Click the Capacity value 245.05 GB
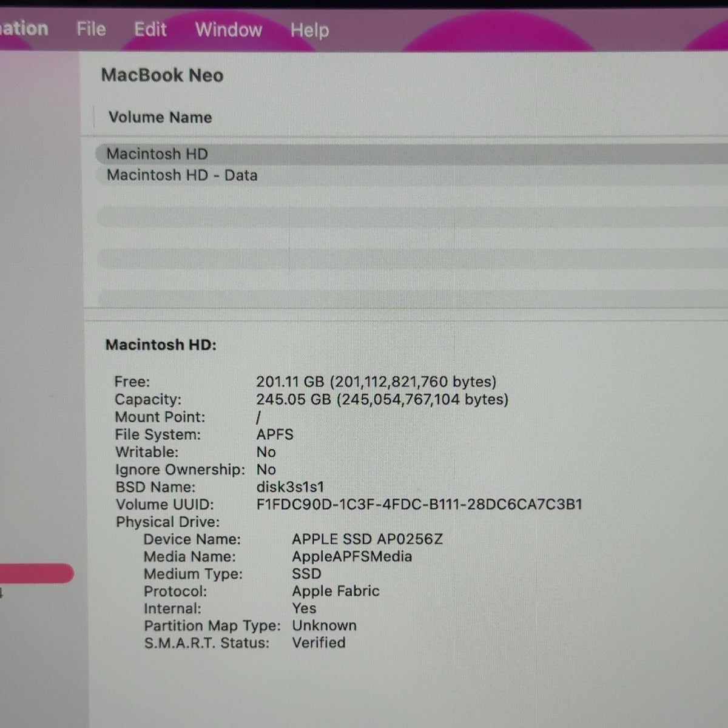728x728 pixels. click(x=382, y=399)
